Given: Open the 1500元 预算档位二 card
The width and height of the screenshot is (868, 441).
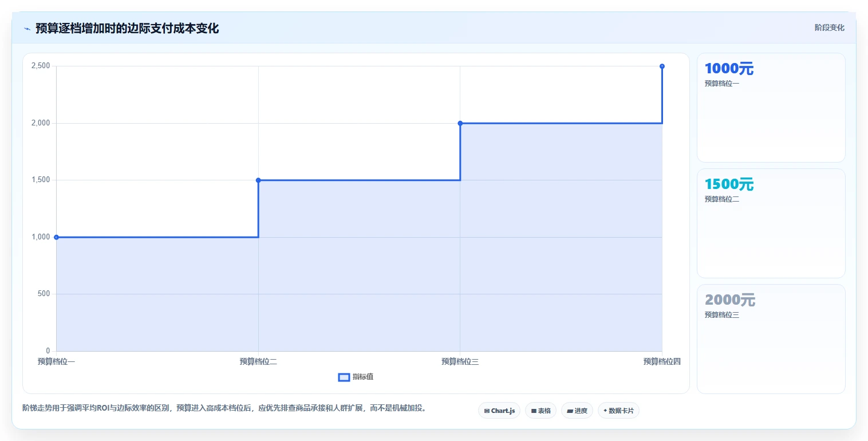Looking at the screenshot, I should tap(771, 223).
